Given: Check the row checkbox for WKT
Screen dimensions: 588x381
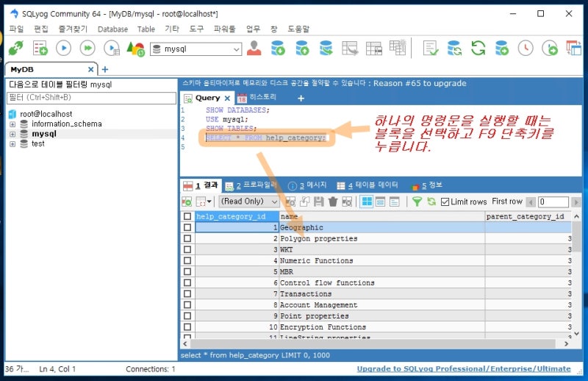Looking at the screenshot, I should (187, 249).
